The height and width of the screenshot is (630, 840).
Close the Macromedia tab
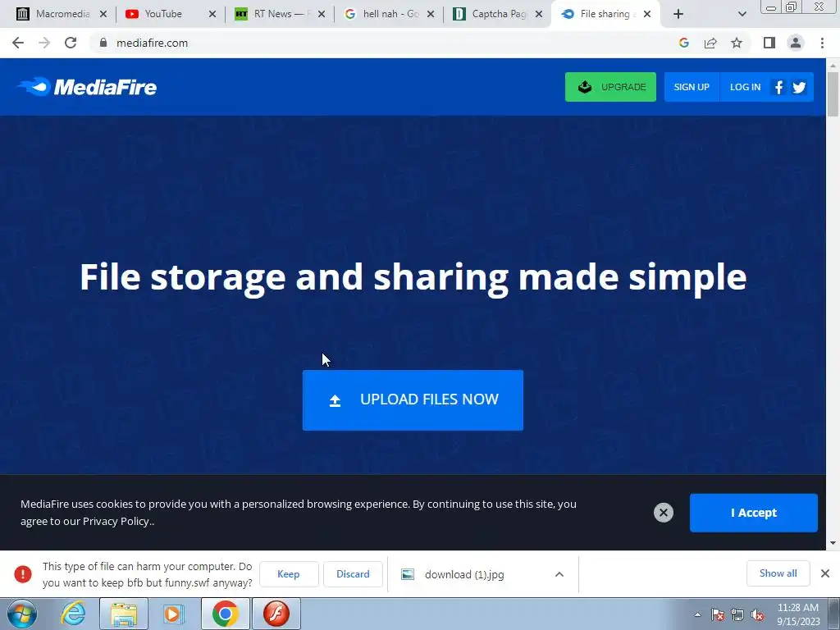tap(103, 14)
